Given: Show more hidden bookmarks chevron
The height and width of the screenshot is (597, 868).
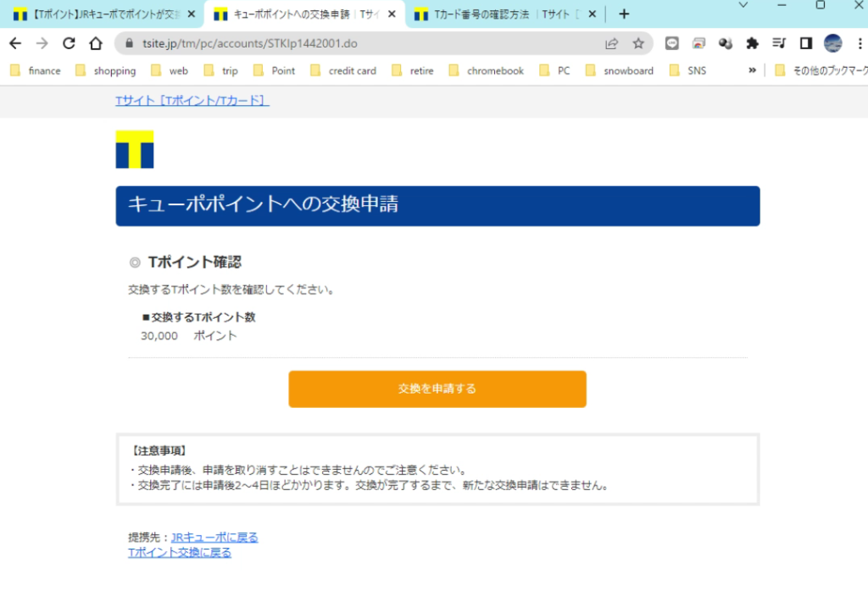Looking at the screenshot, I should click(752, 70).
